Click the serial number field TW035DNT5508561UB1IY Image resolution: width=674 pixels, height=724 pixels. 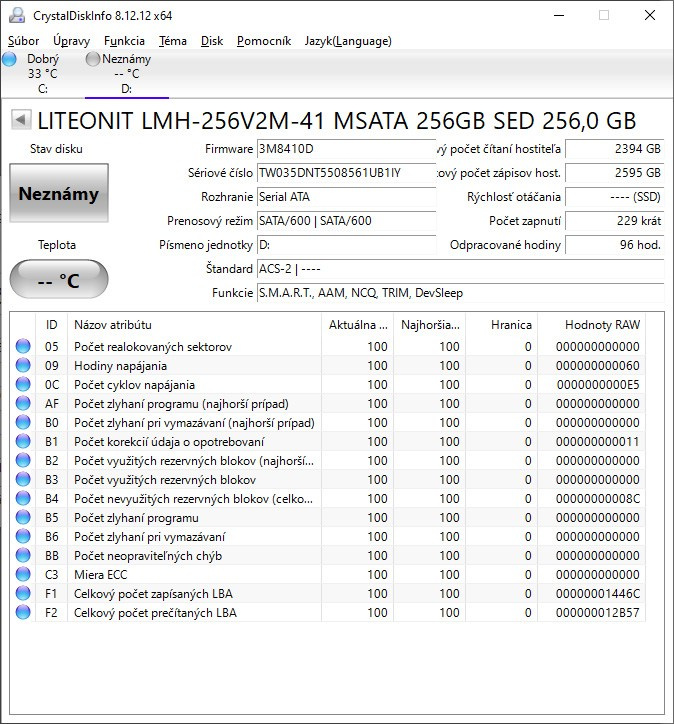[346, 173]
